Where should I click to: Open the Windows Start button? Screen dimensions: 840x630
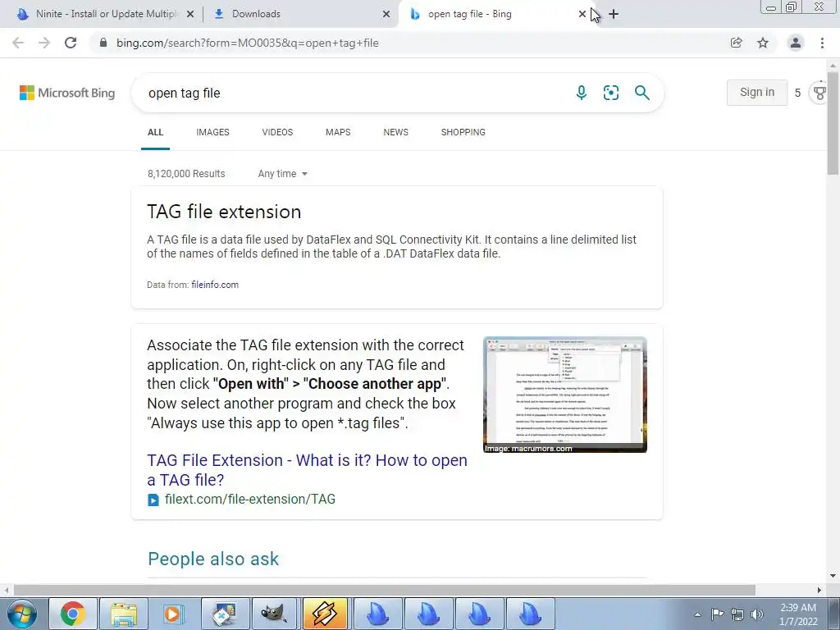coord(22,614)
